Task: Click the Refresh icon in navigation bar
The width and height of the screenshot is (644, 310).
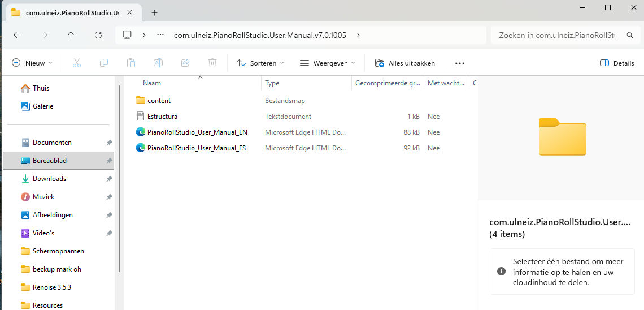Action: click(98, 35)
